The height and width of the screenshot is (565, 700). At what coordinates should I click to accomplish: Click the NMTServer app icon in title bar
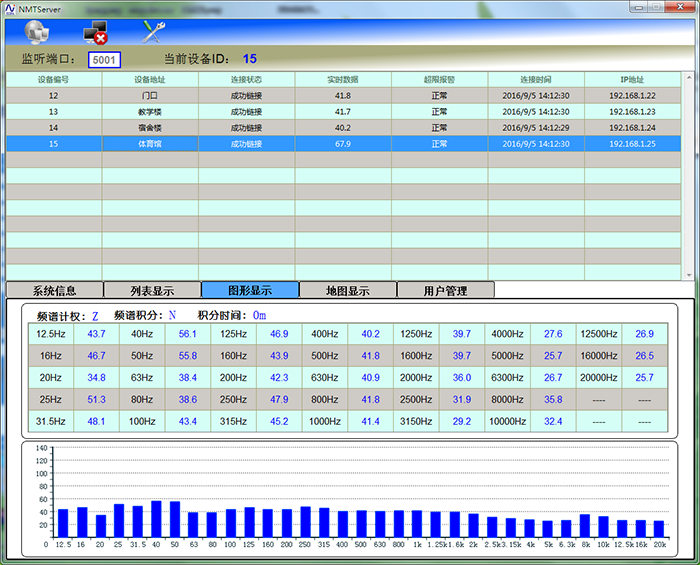coord(9,7)
